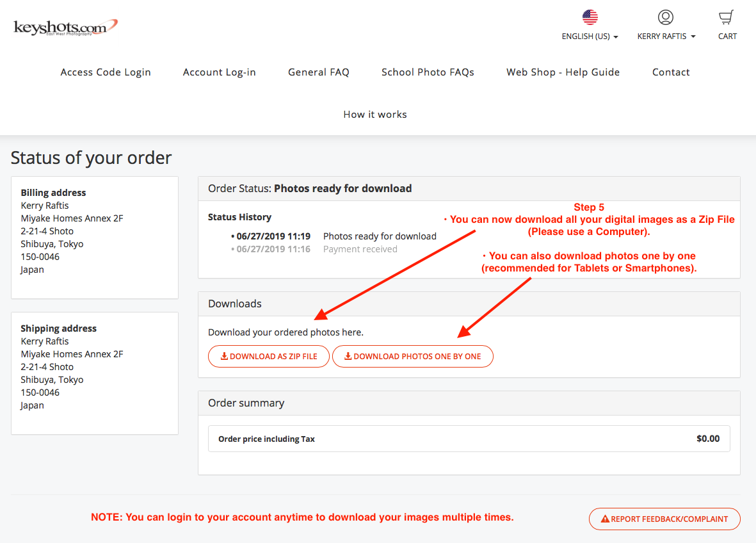756x543 pixels.
Task: Navigate to the Contact page
Action: coord(671,72)
